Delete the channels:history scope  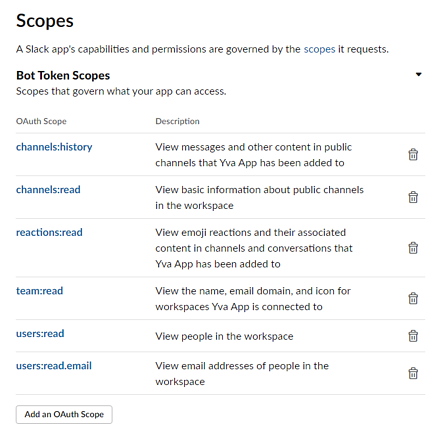coord(413,154)
